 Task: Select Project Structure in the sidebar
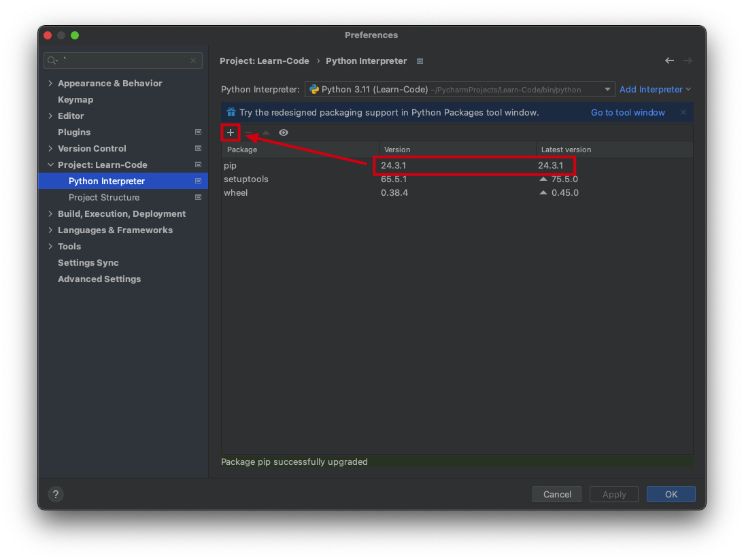104,197
